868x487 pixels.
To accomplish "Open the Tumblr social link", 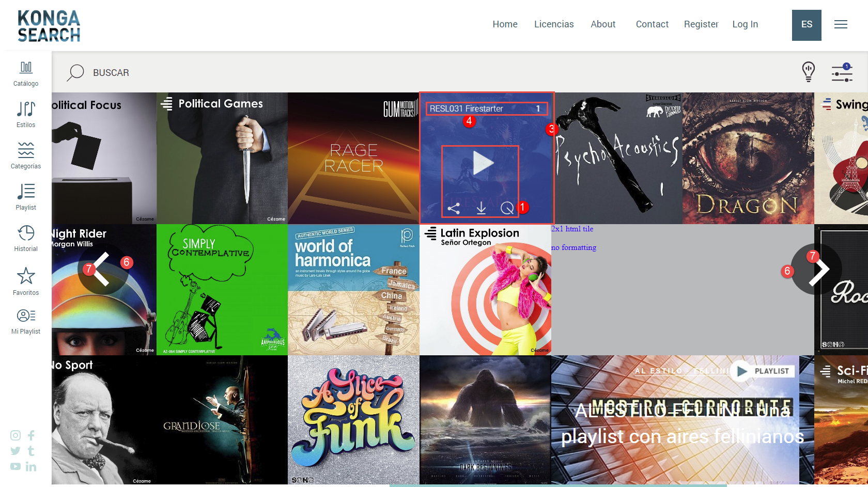I will 31,451.
